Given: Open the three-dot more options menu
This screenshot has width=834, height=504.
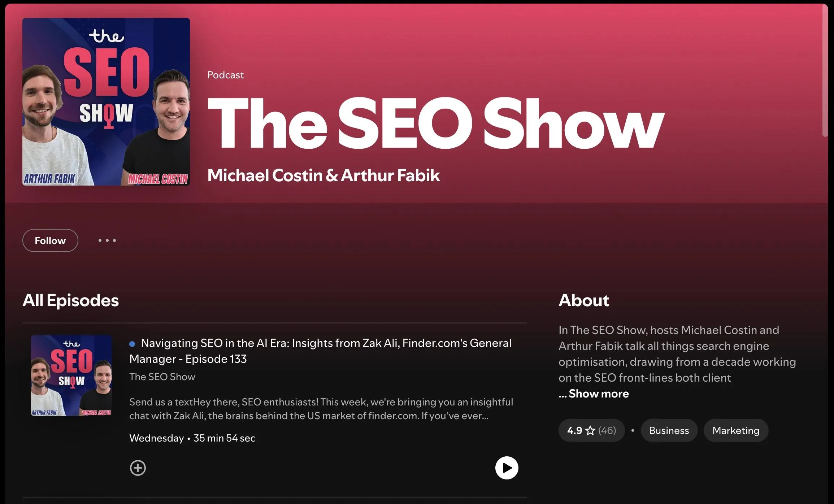Looking at the screenshot, I should click(x=107, y=240).
